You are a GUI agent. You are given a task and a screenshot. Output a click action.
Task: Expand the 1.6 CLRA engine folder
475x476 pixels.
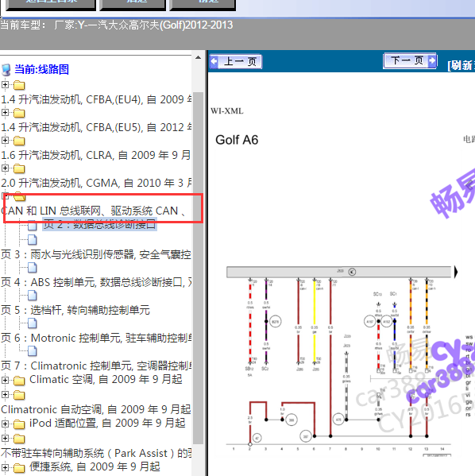(x=5, y=140)
